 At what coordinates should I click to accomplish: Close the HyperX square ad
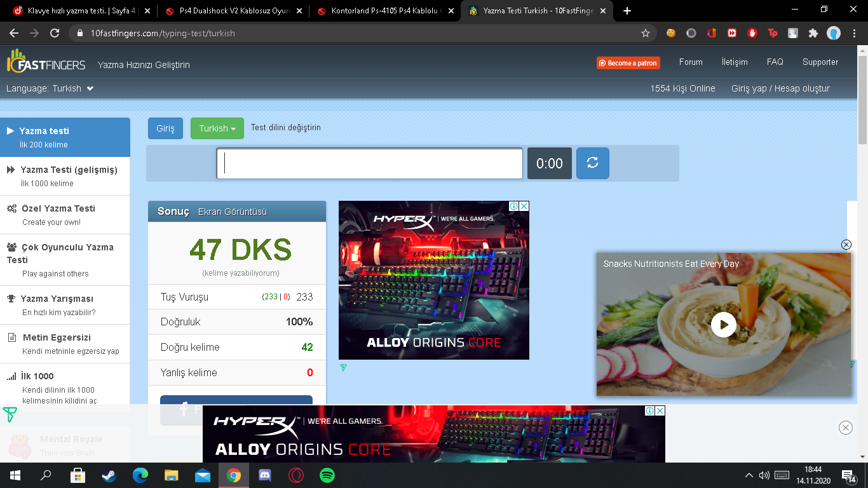pos(524,206)
